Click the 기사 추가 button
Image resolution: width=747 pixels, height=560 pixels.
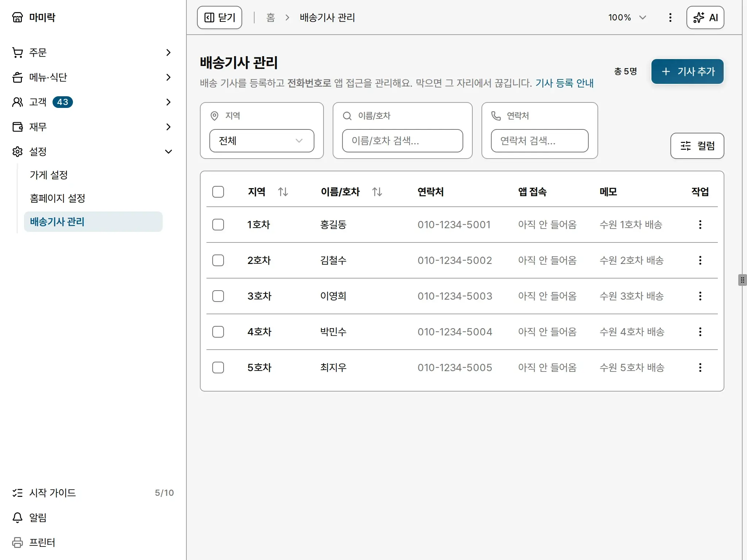pos(687,71)
